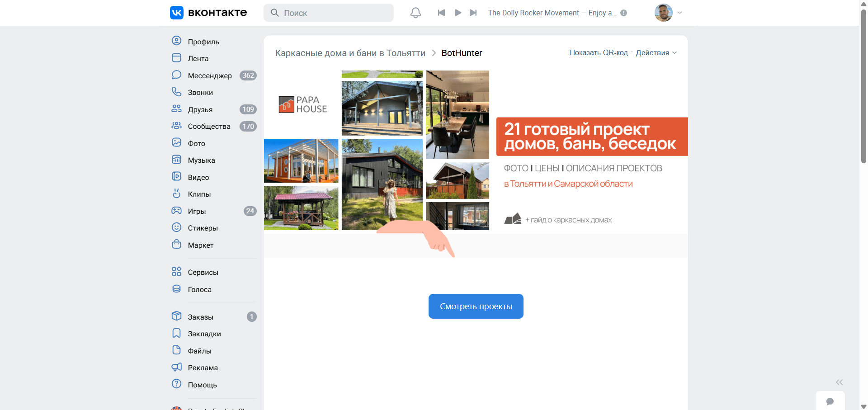Screen dimensions: 868x410
Task: Click the Мессенджер chat icon
Action: click(176, 75)
